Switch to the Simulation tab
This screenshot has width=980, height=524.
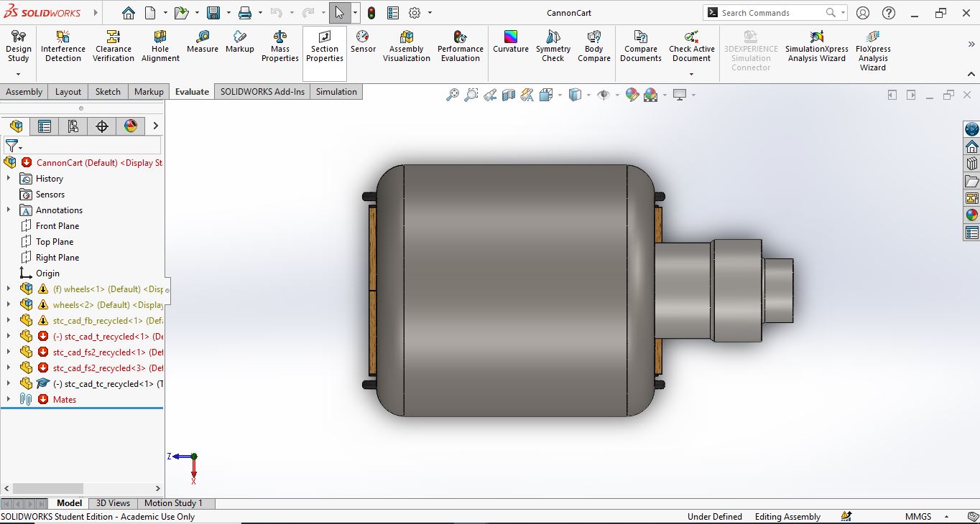point(336,92)
